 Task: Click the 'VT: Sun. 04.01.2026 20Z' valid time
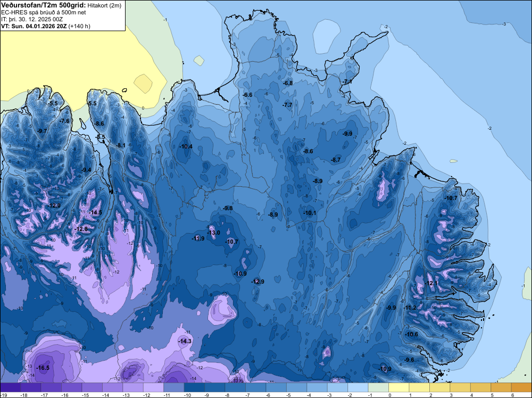(x=34, y=26)
